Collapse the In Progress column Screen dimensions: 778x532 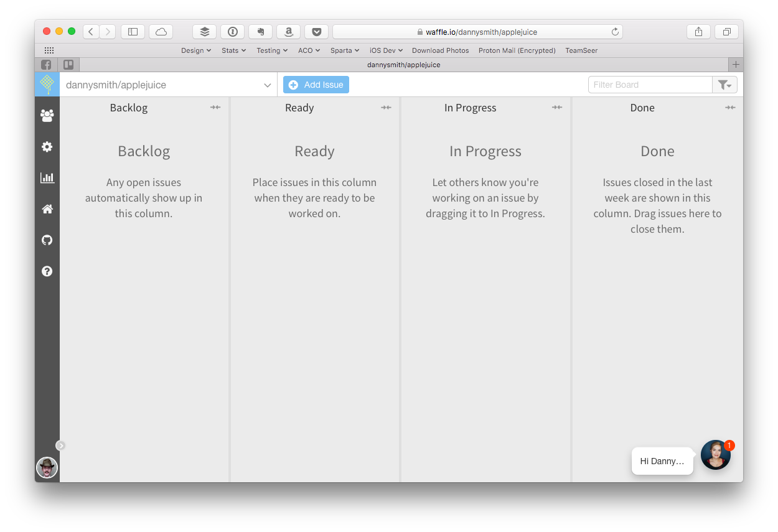point(556,108)
